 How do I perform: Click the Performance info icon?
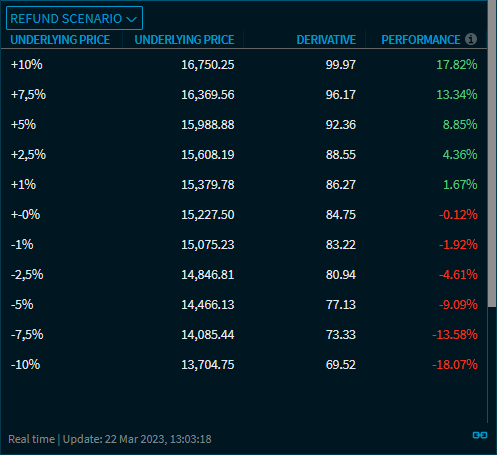point(471,39)
